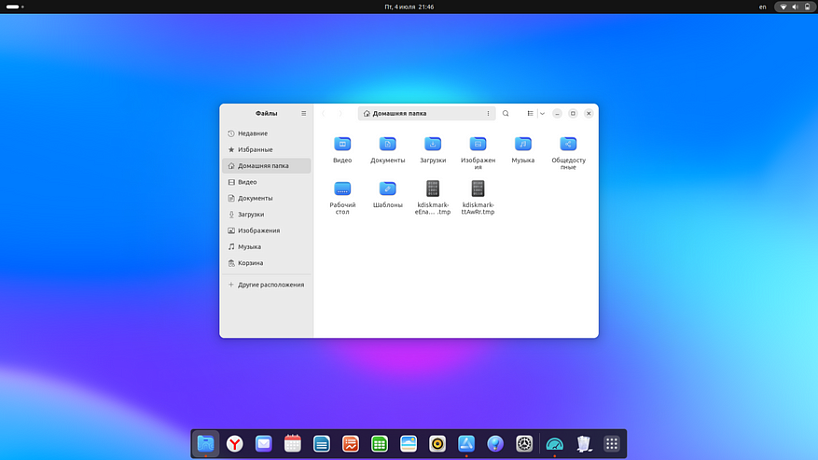Click the search magnifier in Files header
The image size is (818, 460).
point(506,114)
